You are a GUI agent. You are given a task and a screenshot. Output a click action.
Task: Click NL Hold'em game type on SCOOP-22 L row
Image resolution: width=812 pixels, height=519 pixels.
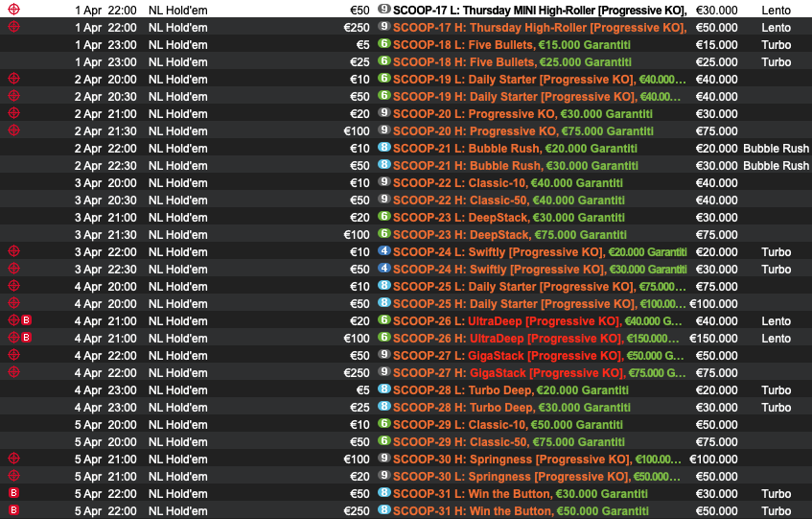click(x=177, y=183)
